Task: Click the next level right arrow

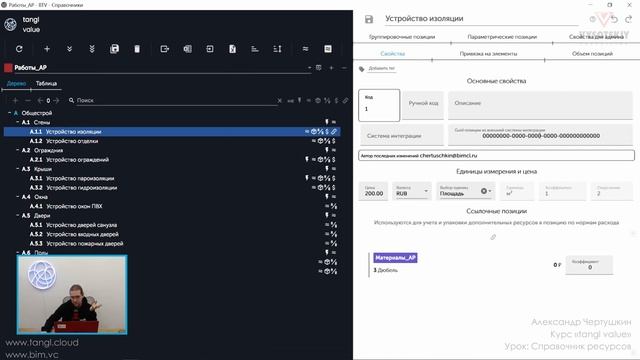Action: click(x=56, y=100)
